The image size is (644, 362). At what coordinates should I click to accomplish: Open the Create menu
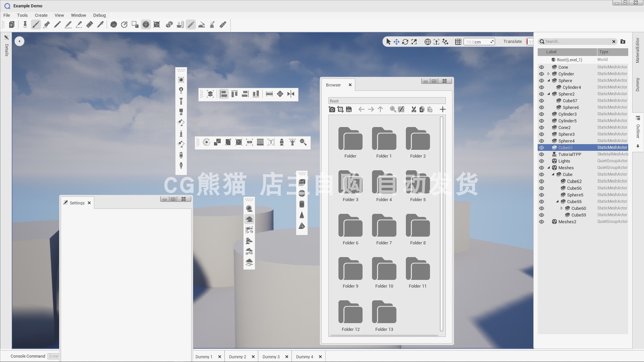pos(41,15)
